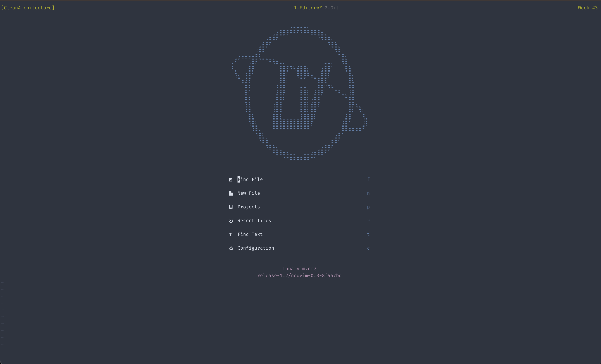This screenshot has height=364, width=601.
Task: Click the New File document icon
Action: 231,193
